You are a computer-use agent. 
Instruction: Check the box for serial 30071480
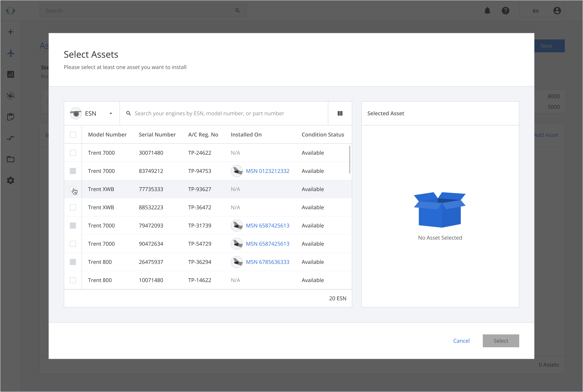(73, 153)
